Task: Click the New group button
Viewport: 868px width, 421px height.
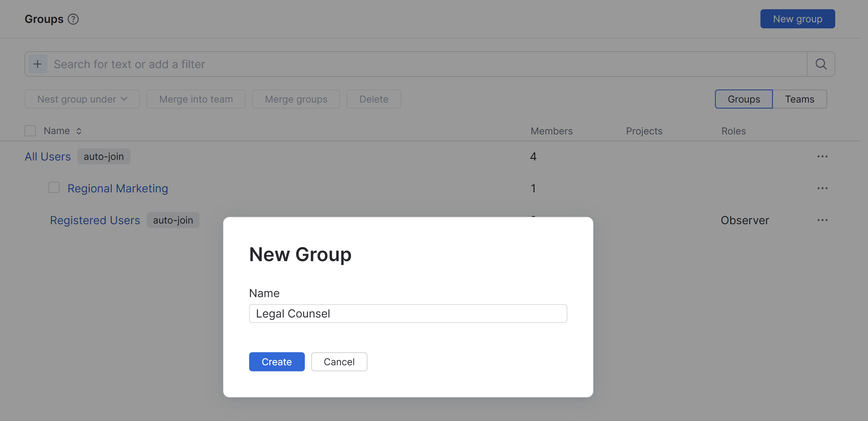Action: (797, 19)
